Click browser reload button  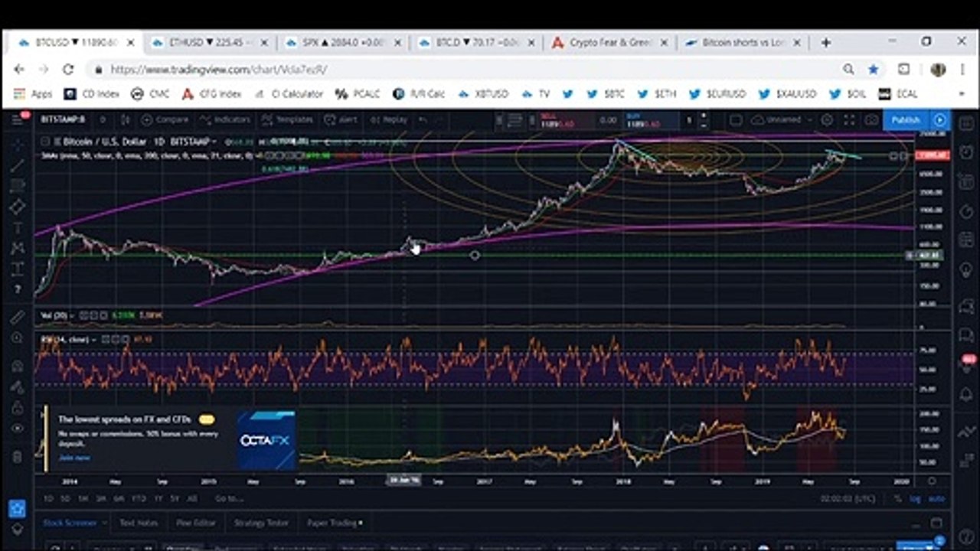68,69
